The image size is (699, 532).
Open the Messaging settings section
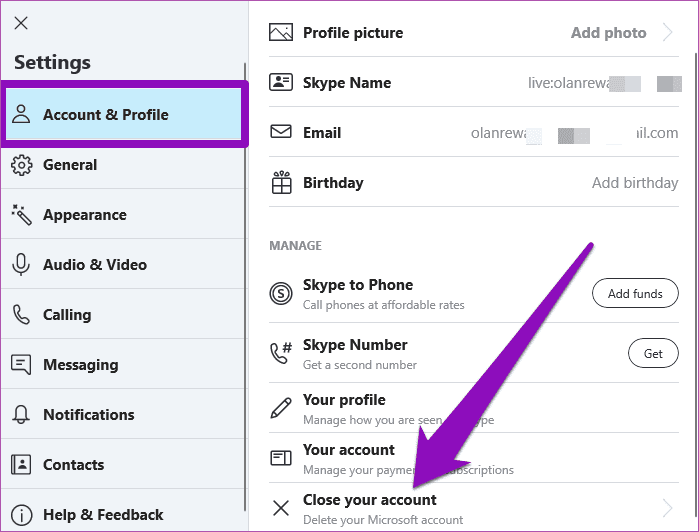123,364
